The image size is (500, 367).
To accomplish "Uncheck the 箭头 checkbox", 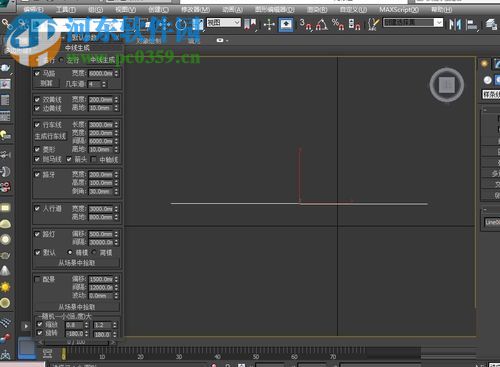I will pos(69,159).
